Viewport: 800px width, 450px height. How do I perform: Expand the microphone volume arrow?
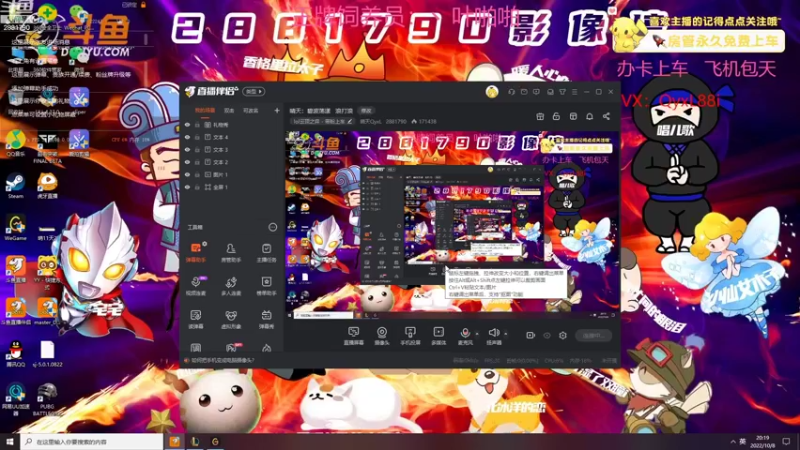point(477,334)
